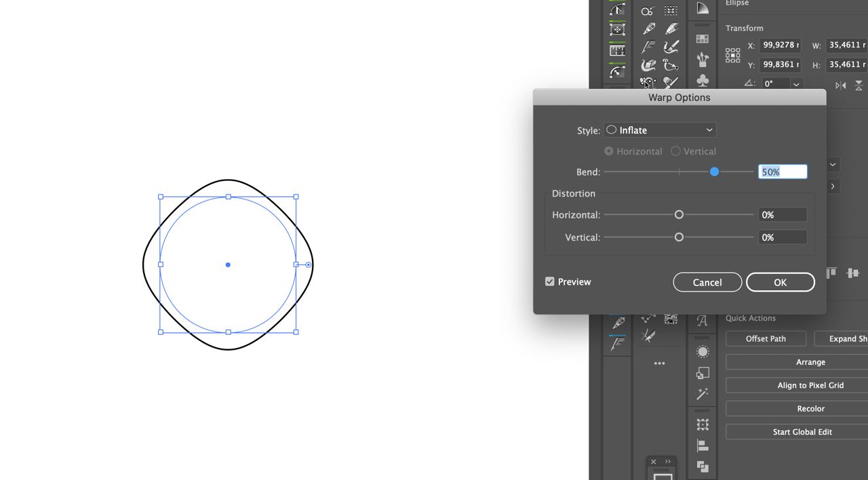Click the Vertical distortion percentage field

click(x=783, y=237)
